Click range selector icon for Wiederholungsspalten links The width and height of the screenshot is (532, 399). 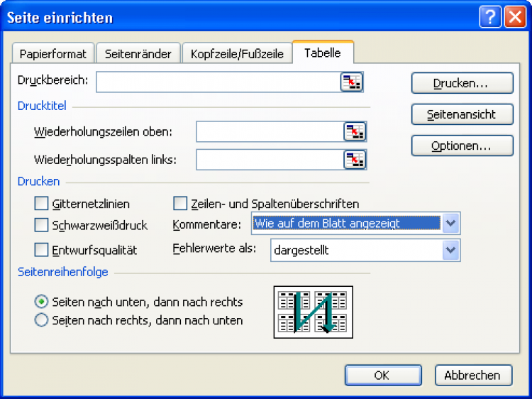[x=355, y=160]
